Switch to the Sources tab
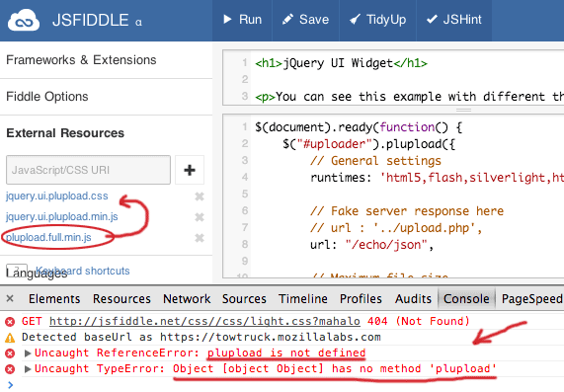The height and width of the screenshot is (392, 564). 244,299
